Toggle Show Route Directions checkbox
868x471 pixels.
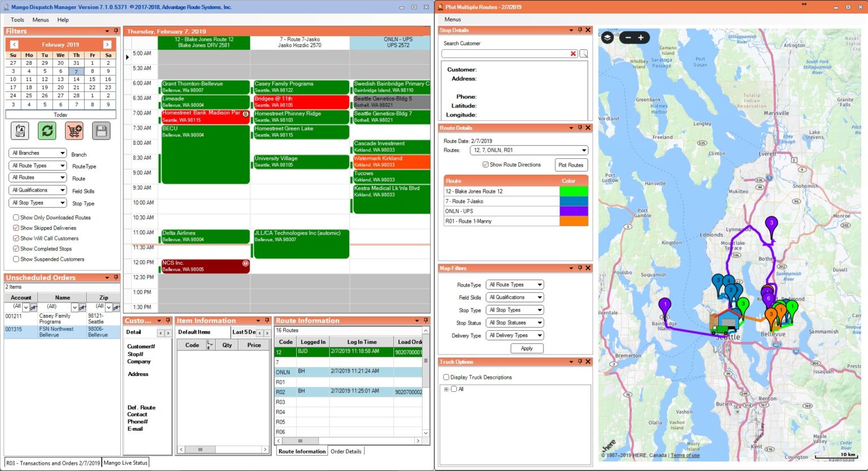[x=485, y=165]
